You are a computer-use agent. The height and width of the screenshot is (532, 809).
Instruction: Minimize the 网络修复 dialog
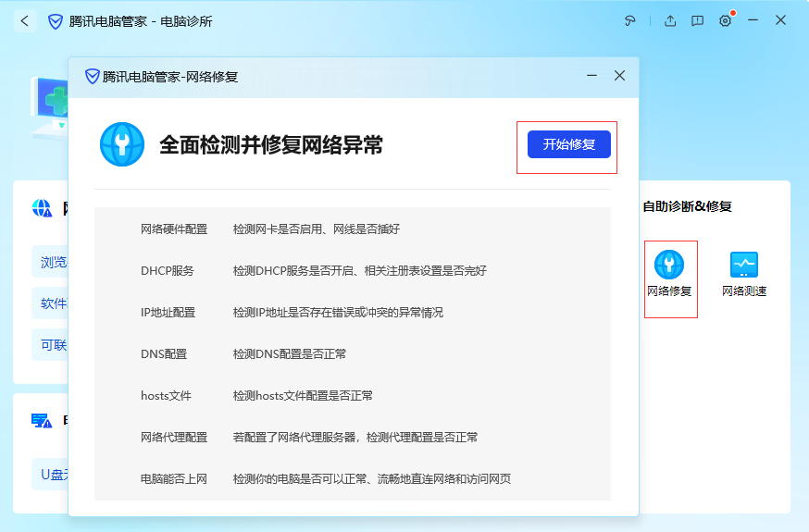[x=591, y=76]
